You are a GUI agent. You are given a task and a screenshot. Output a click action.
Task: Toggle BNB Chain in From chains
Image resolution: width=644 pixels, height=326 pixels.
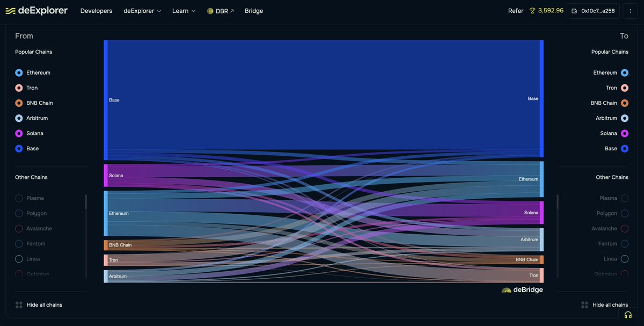[x=19, y=103]
